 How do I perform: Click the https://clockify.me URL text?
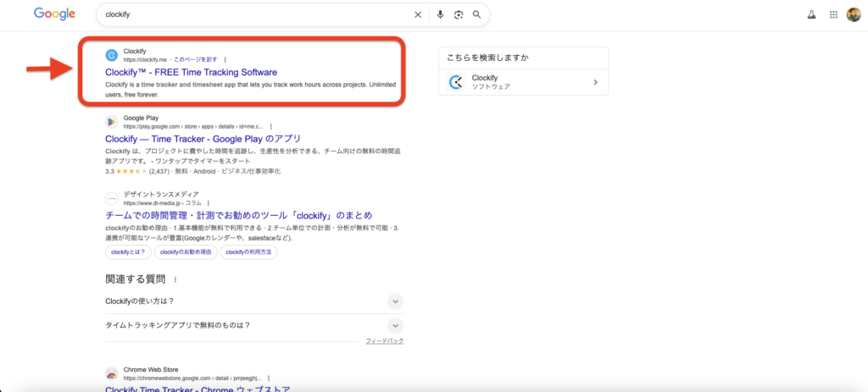[145, 60]
